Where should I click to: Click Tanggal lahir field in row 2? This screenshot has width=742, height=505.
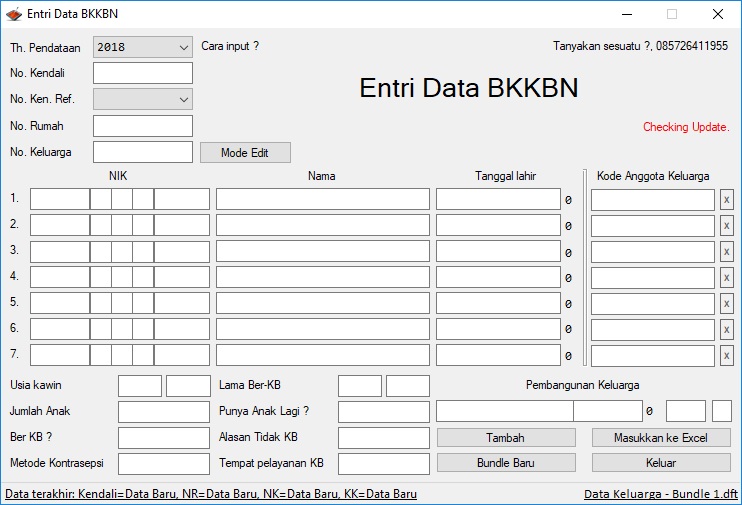[498, 225]
